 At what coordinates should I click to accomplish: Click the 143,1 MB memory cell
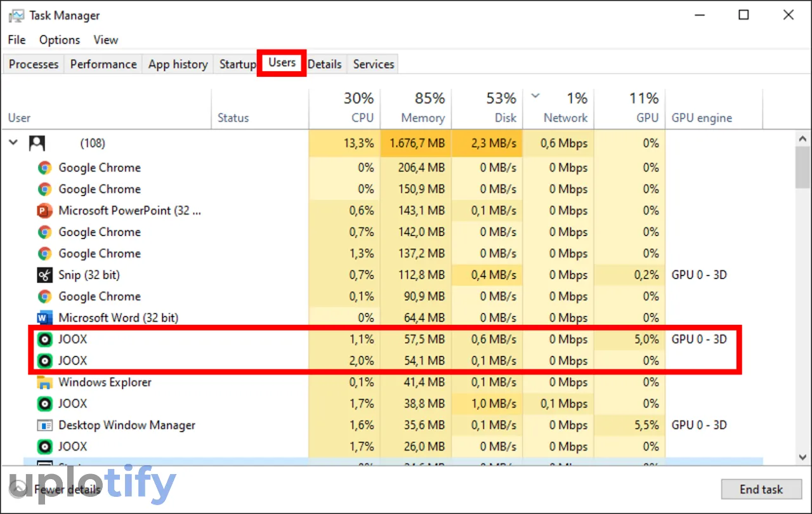tap(416, 211)
